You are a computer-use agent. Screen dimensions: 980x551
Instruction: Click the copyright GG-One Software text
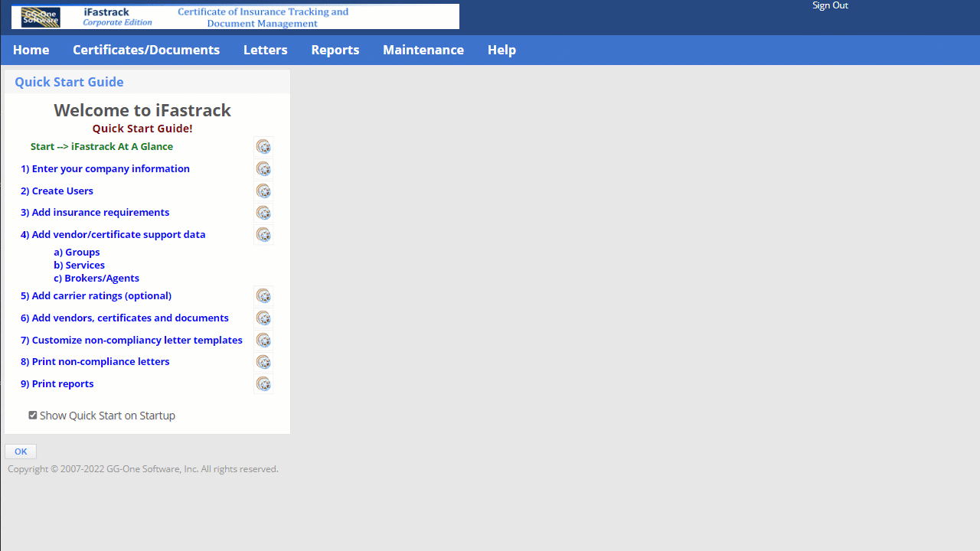pos(143,469)
